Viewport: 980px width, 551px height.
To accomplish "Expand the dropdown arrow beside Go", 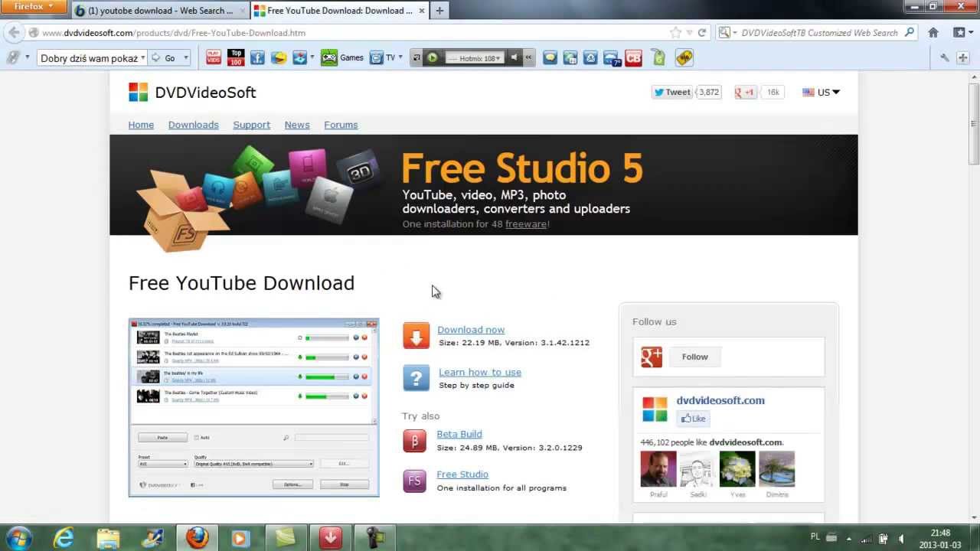I will click(x=185, y=58).
